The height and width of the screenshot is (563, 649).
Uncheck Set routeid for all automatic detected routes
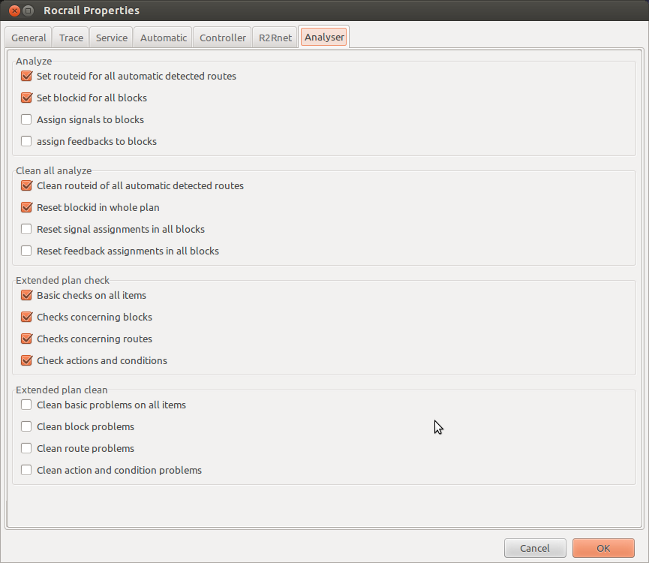[x=27, y=76]
